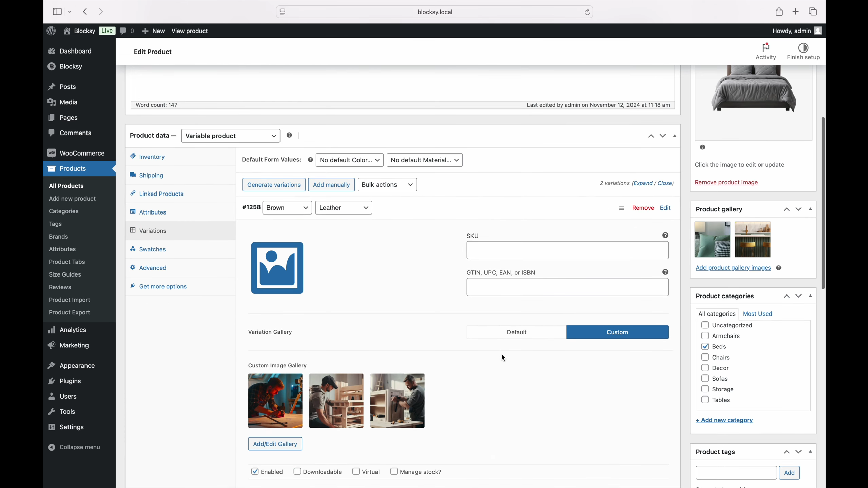Click the drag handle icon for variation #1258
868x488 pixels.
pos(621,208)
